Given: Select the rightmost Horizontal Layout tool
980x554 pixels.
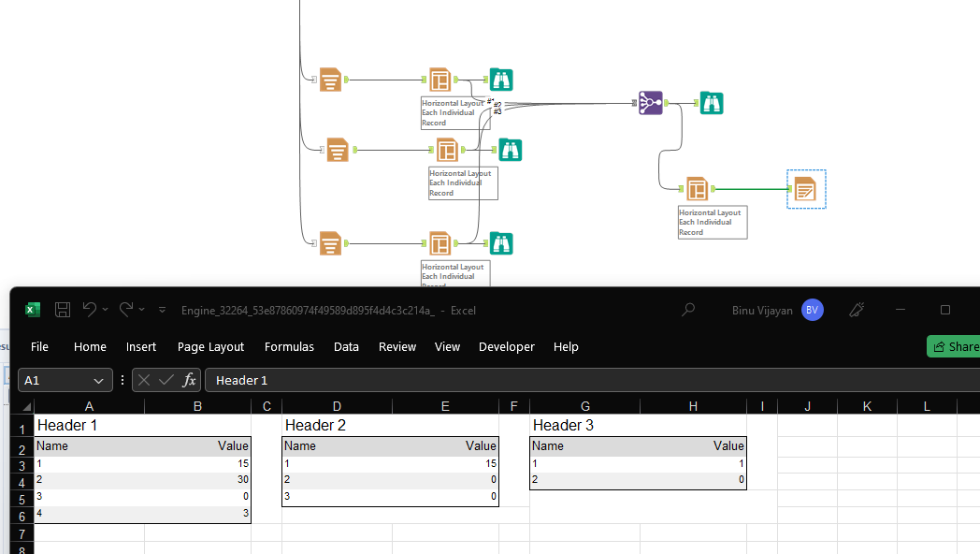Looking at the screenshot, I should tap(698, 188).
